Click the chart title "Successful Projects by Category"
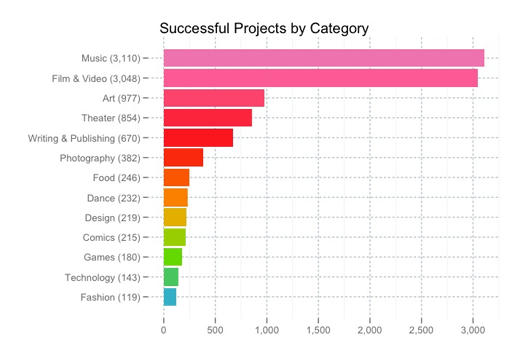520x360 pixels. (264, 29)
